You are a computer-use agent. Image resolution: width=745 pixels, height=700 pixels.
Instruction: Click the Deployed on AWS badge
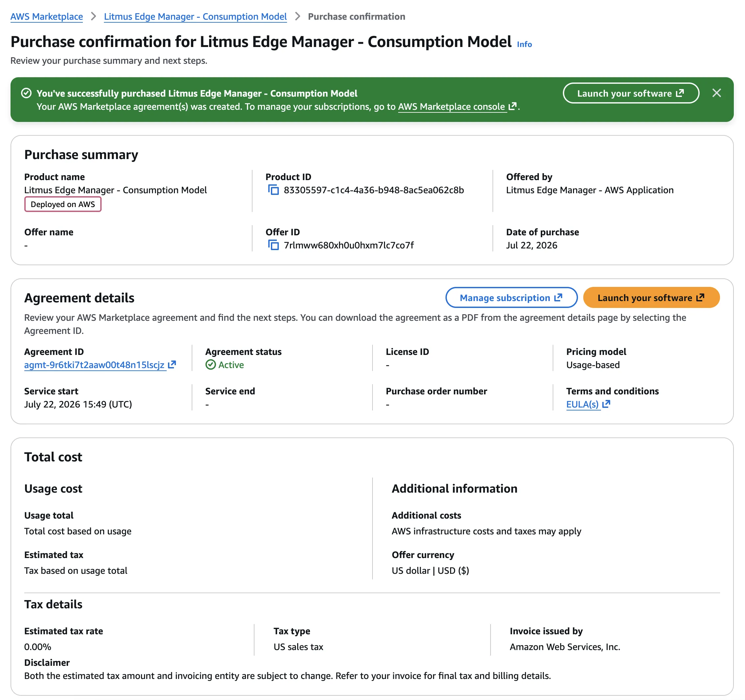[x=63, y=204]
